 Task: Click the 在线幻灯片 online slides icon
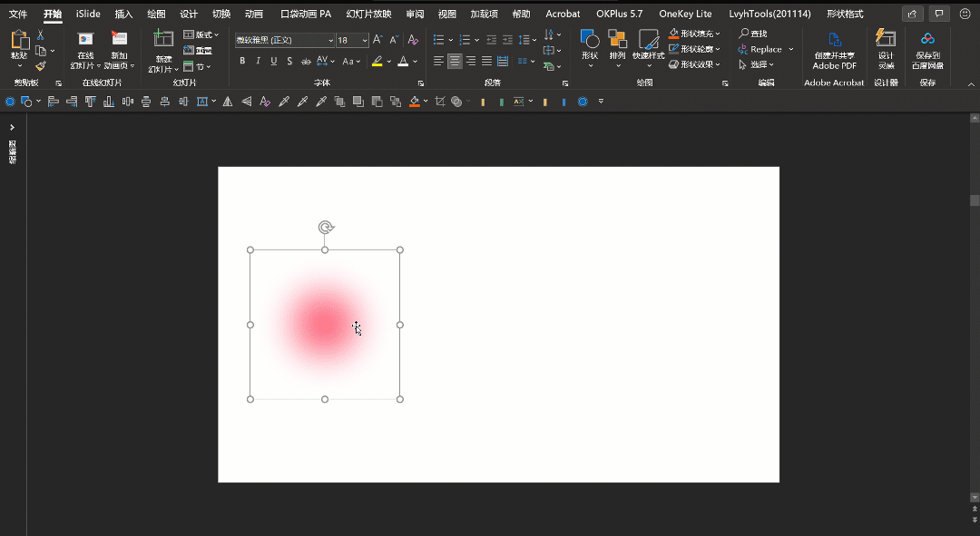[85, 40]
